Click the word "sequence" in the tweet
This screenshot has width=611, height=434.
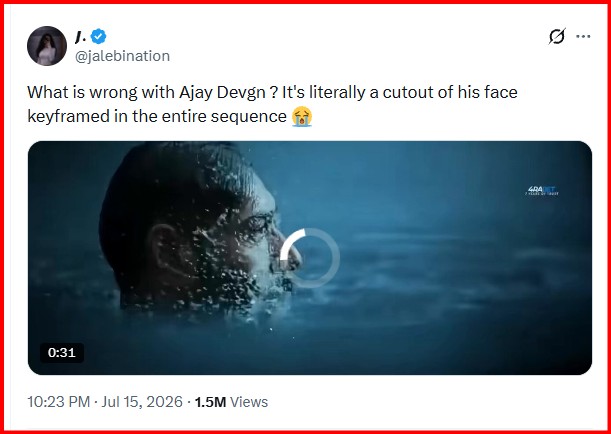[x=249, y=117]
